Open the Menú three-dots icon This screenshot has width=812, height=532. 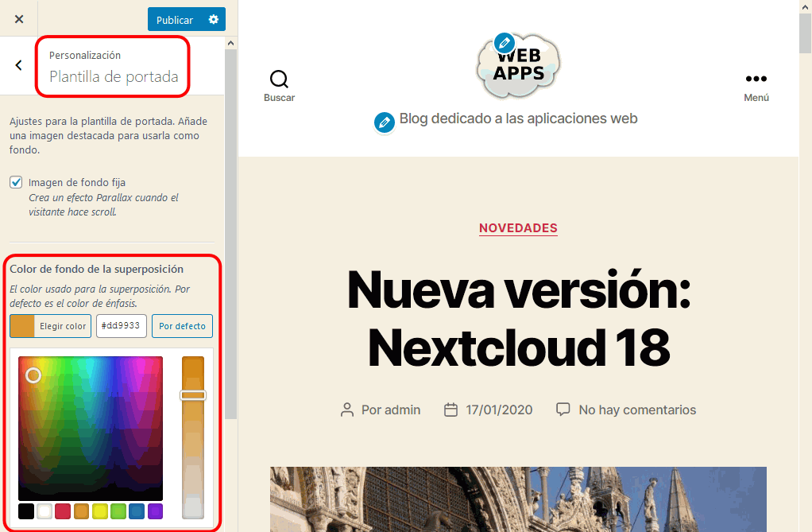pyautogui.click(x=756, y=79)
